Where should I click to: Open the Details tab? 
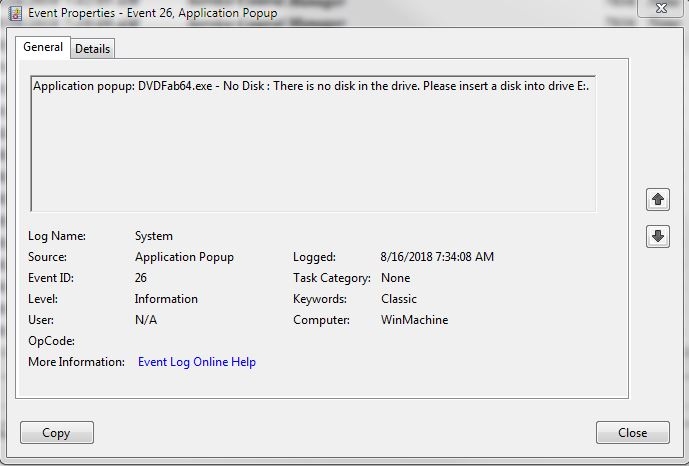coord(92,48)
